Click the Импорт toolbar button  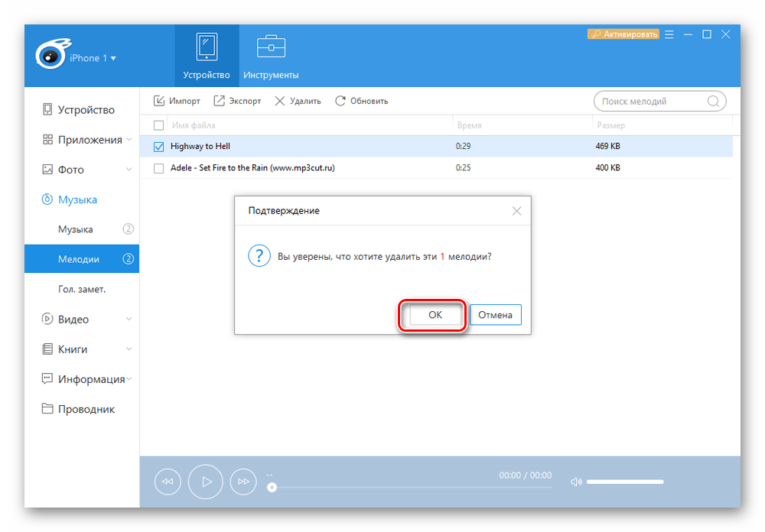177,101
